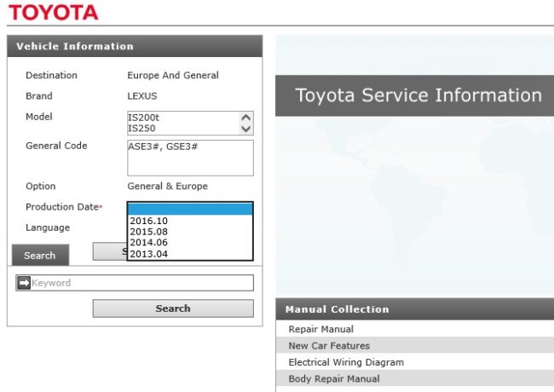Click the Manual Collection header
Image resolution: width=554 pixels, height=392 pixels.
[x=415, y=309]
